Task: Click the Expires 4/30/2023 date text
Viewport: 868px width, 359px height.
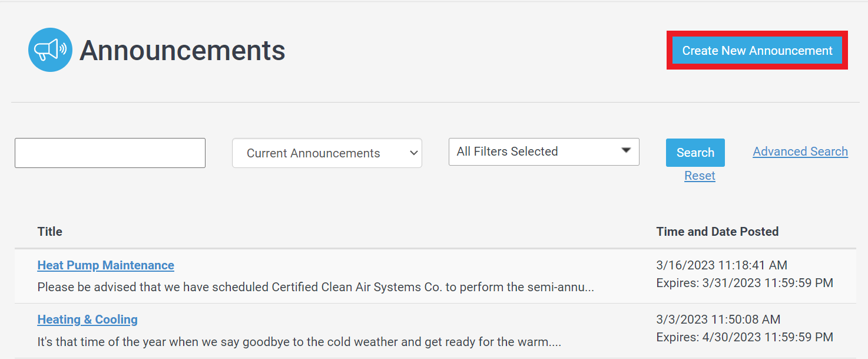Action: click(x=744, y=337)
